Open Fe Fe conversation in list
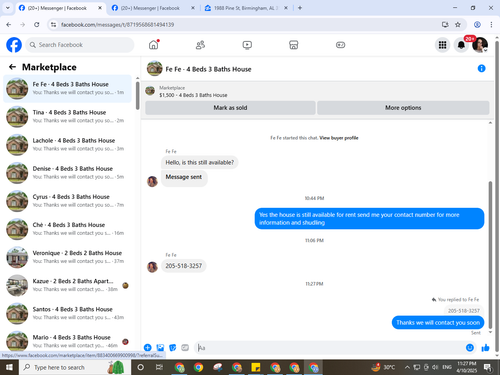The image size is (500, 375). click(67, 88)
